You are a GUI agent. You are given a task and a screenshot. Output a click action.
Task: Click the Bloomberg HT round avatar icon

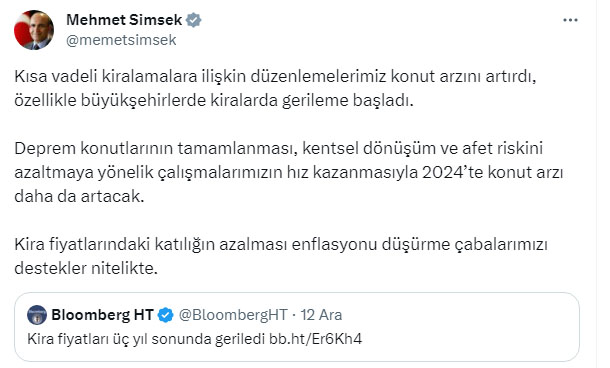click(x=37, y=315)
